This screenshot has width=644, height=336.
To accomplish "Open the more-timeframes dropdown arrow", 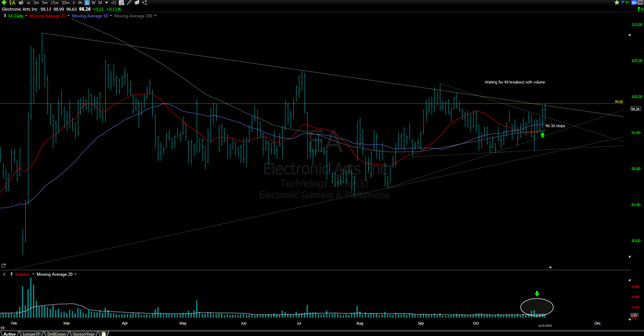I will (x=106, y=2).
